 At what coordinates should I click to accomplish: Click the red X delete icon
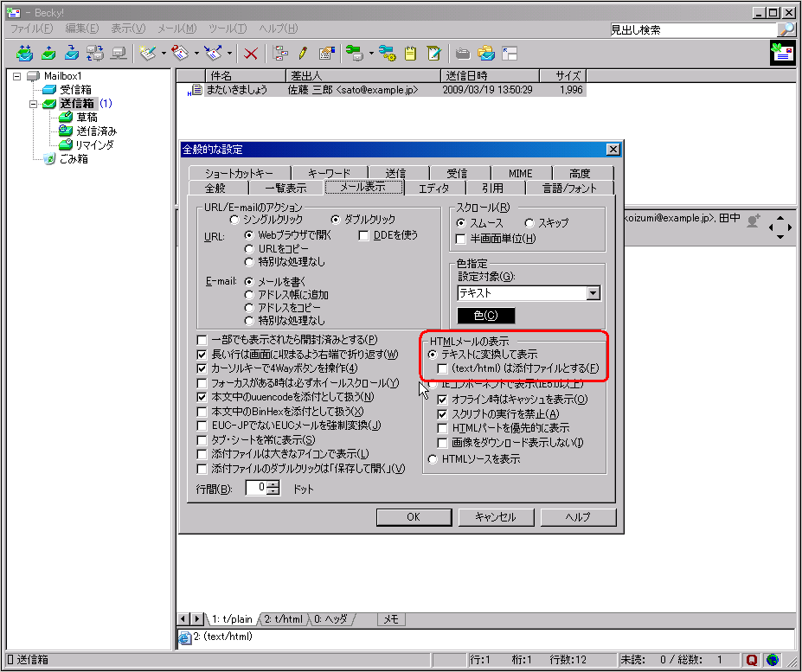[x=251, y=53]
